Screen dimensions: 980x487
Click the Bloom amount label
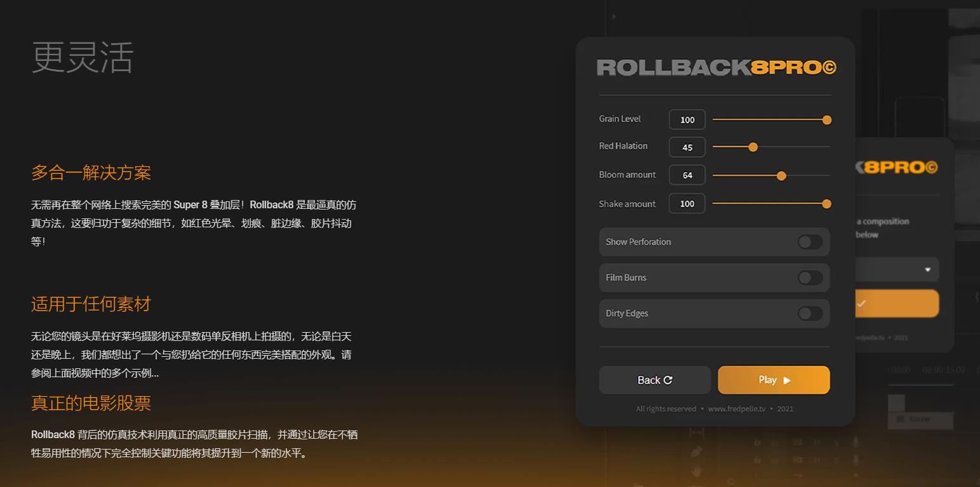click(628, 175)
